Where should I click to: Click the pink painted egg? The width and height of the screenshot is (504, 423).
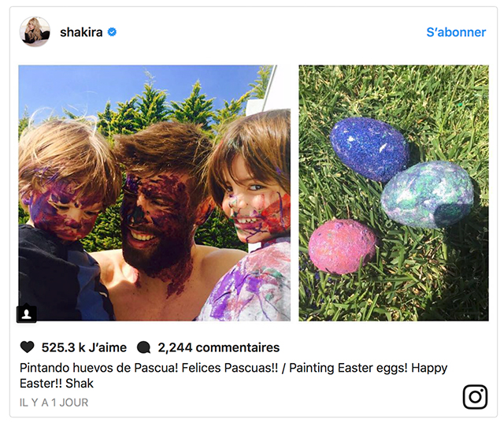(x=341, y=247)
